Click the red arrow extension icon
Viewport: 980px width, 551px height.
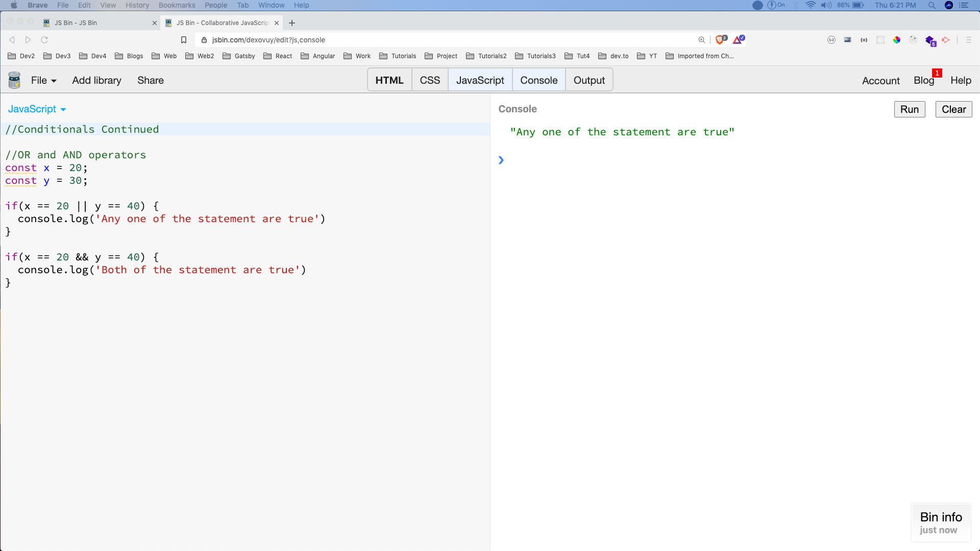coord(946,40)
